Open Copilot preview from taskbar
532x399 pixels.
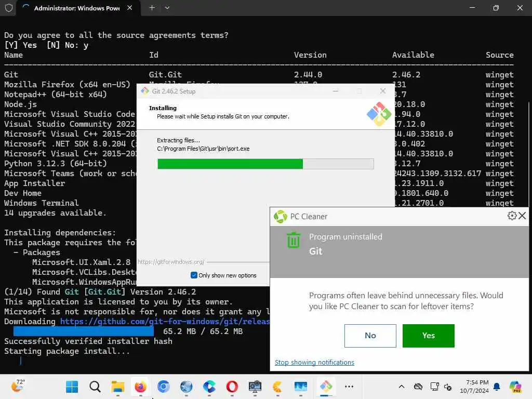pyautogui.click(x=515, y=387)
